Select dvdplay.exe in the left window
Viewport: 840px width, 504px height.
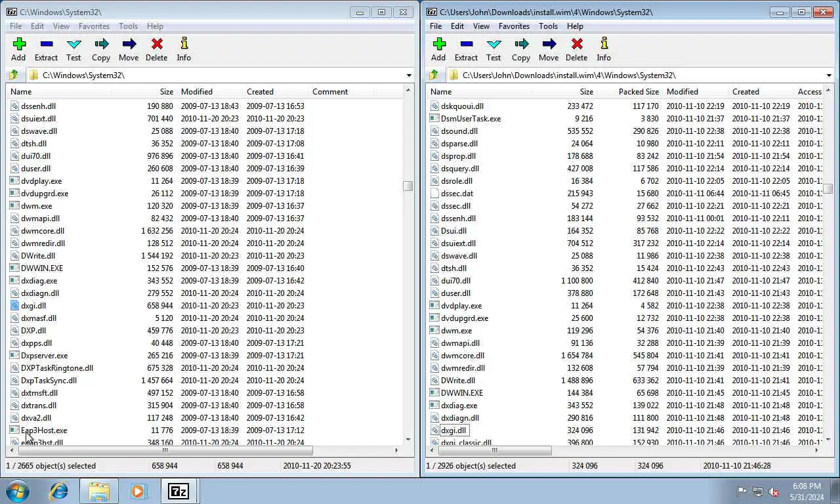(x=41, y=181)
